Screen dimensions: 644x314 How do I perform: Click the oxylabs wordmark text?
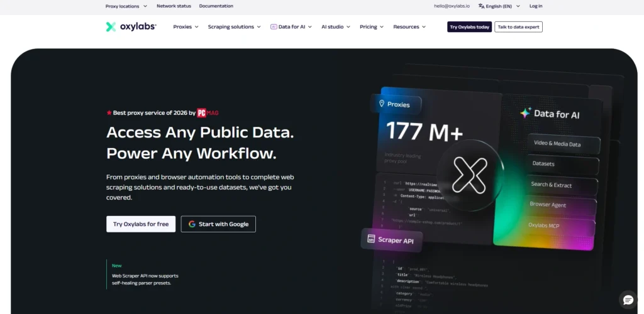click(138, 27)
